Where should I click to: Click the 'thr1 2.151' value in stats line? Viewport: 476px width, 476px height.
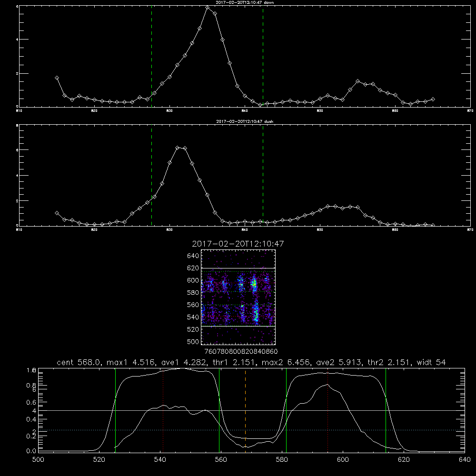(x=233, y=362)
